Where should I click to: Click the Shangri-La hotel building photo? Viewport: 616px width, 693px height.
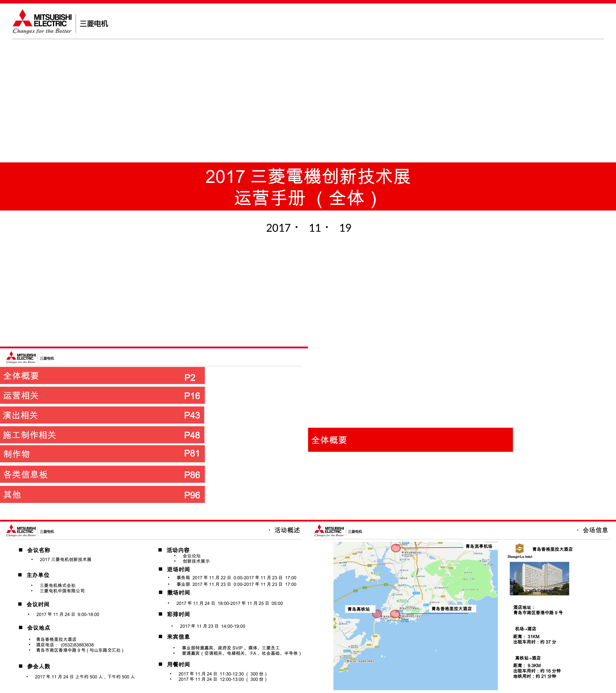[539, 578]
